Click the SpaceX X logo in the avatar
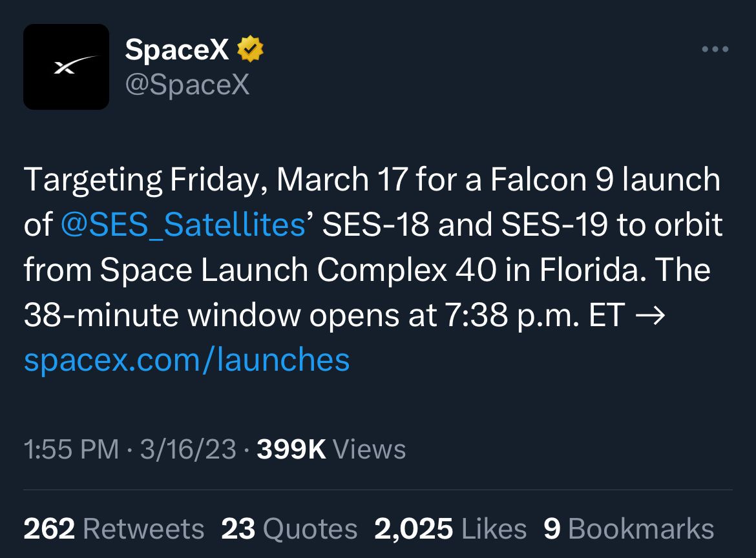The width and height of the screenshot is (756, 558). 76,65
